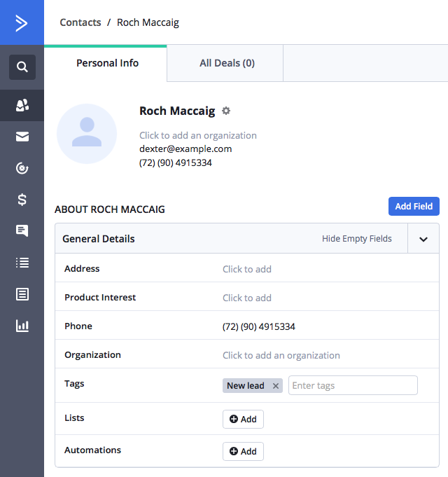Click the ActiveCampaign logo icon

point(22,22)
